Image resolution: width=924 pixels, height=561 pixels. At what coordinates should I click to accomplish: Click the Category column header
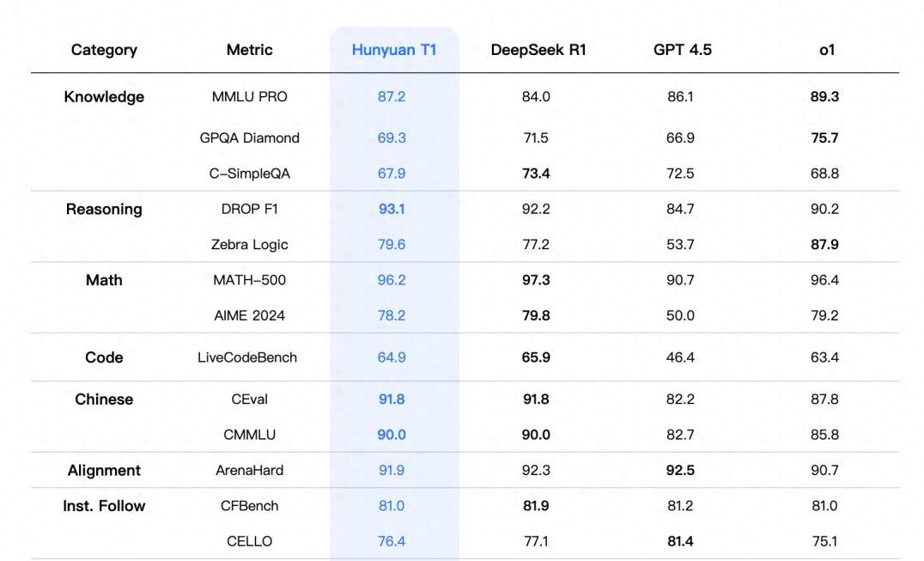pos(104,50)
